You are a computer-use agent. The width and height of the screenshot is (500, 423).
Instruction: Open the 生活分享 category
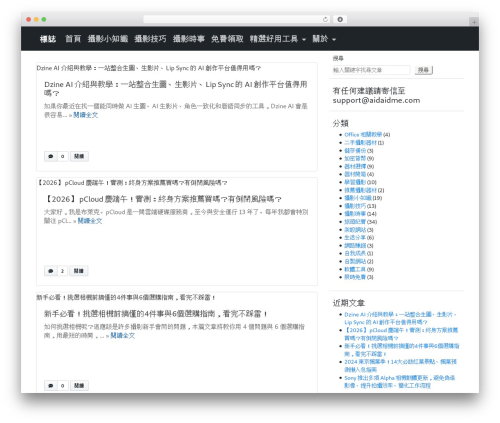click(355, 238)
